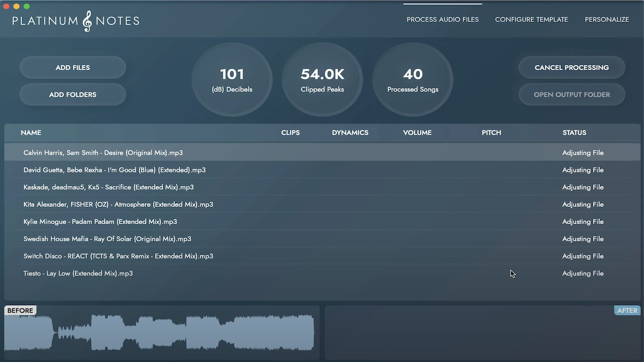Select the Process Audio Files tab
This screenshot has height=362, width=644.
pos(442,19)
